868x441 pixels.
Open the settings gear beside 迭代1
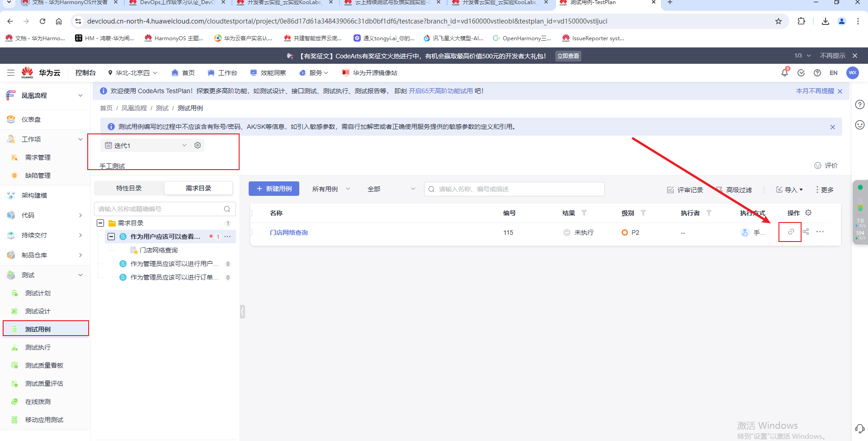[198, 145]
